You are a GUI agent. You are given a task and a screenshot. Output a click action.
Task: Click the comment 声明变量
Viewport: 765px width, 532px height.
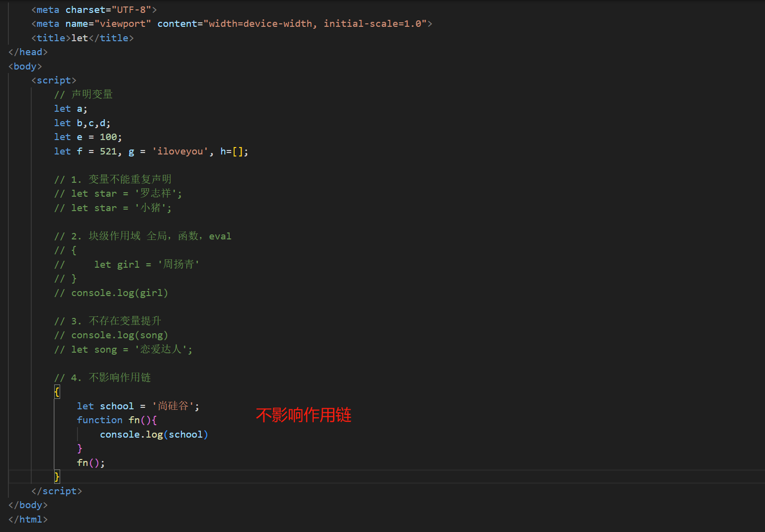click(84, 94)
